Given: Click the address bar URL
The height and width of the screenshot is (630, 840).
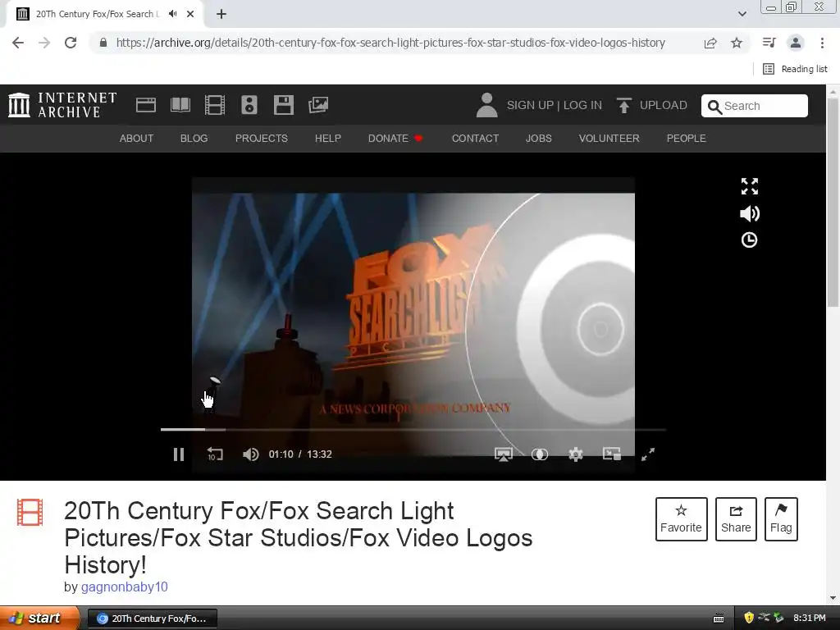Looking at the screenshot, I should (x=390, y=43).
